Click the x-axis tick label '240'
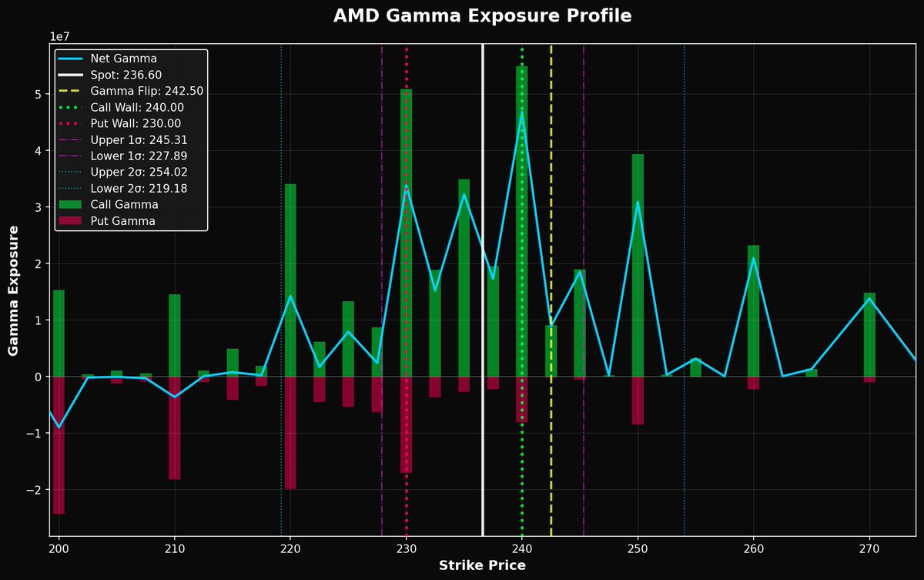 click(522, 549)
